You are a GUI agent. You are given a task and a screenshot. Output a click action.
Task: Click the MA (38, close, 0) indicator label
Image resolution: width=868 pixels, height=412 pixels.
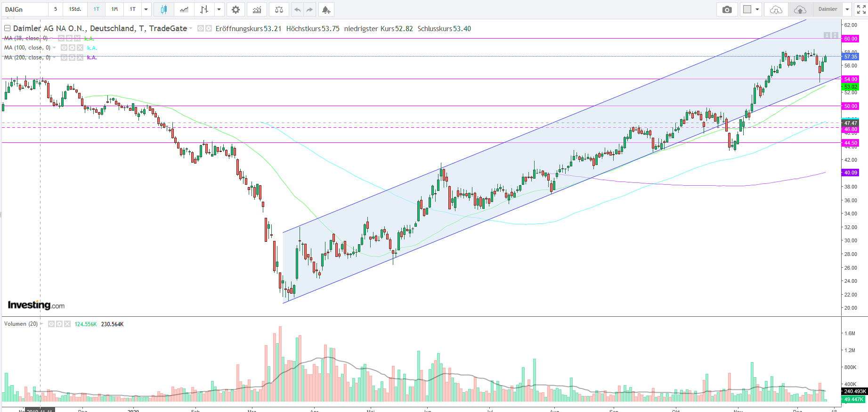click(26, 38)
